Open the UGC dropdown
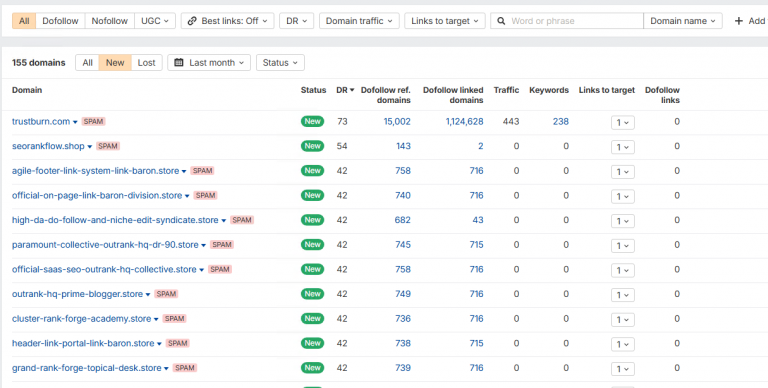 coord(155,21)
